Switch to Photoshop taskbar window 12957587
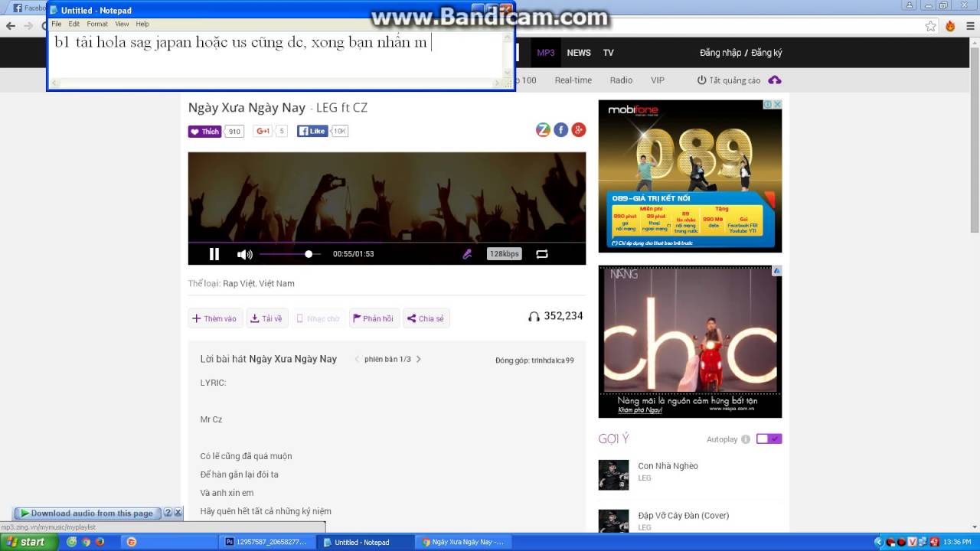 267,542
